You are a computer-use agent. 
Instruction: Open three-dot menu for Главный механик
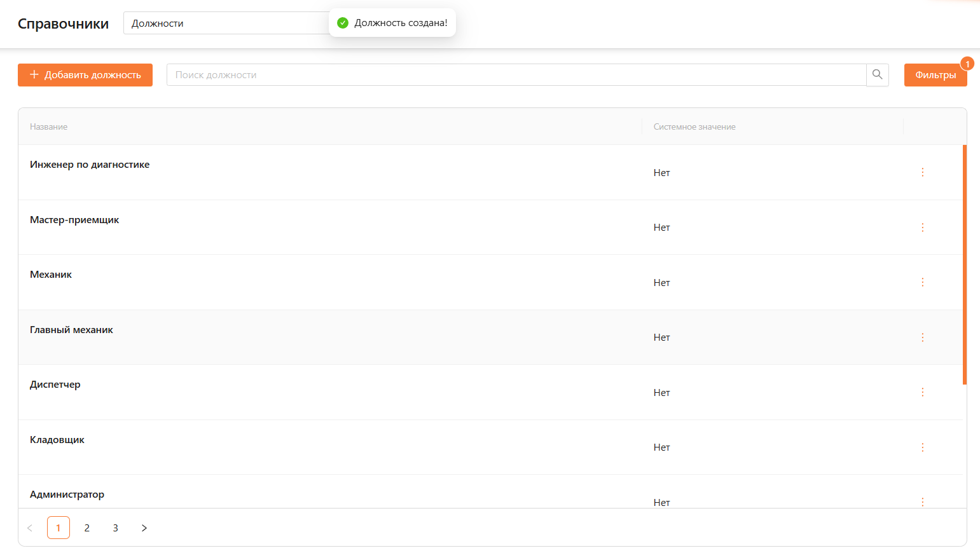tap(922, 338)
